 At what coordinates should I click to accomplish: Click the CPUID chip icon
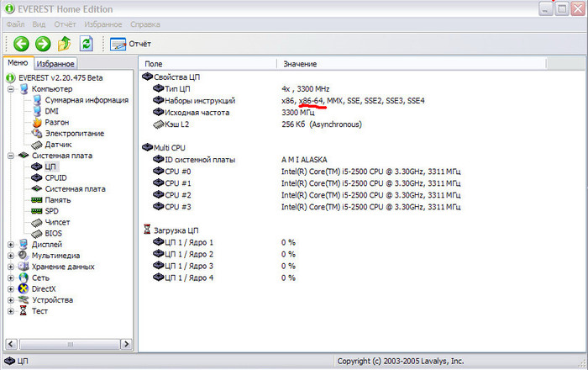(x=36, y=177)
